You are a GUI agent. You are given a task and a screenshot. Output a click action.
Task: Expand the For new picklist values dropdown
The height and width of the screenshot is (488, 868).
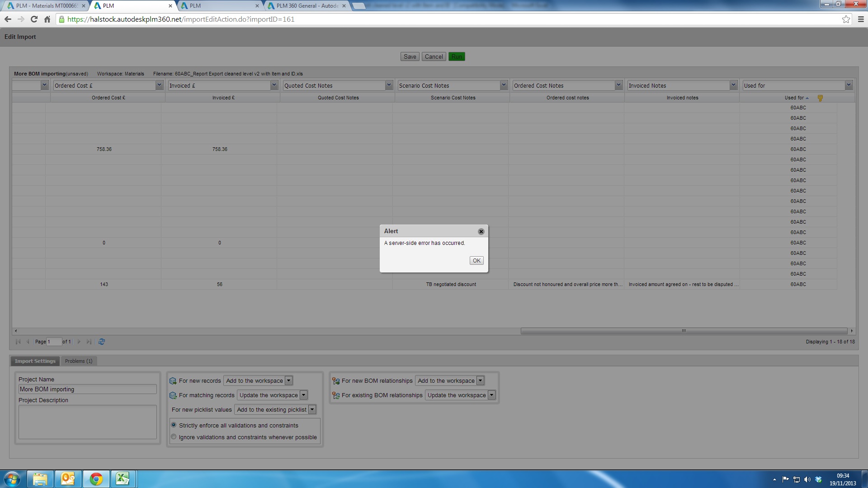312,410
